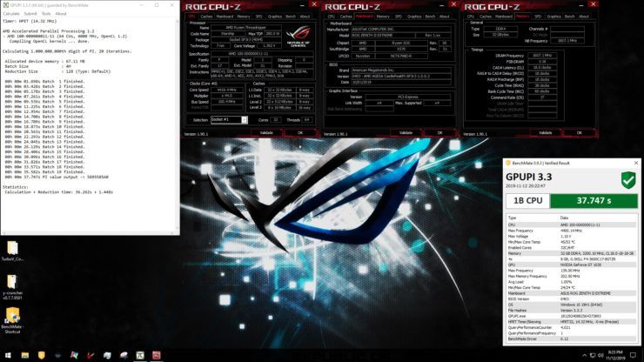644x362 pixels.
Task: Switch to SPD tab in first CPU-Z window
Action: point(258,17)
